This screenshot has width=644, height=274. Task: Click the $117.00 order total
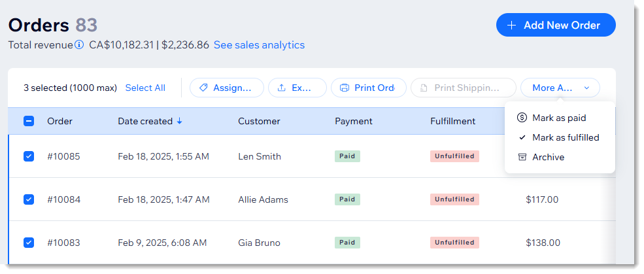click(542, 199)
